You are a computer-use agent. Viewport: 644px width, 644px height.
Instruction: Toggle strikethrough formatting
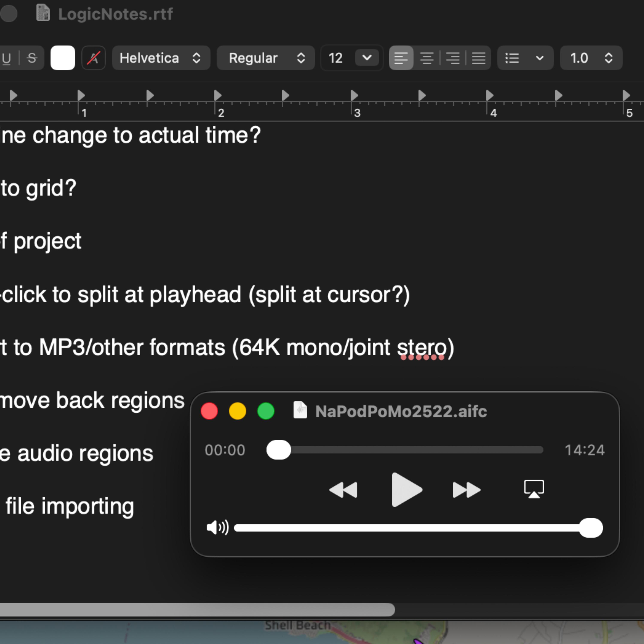click(x=32, y=58)
